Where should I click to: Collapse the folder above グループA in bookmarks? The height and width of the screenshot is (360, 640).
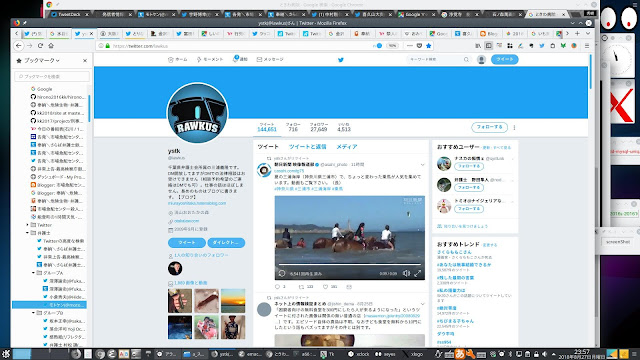[28, 233]
